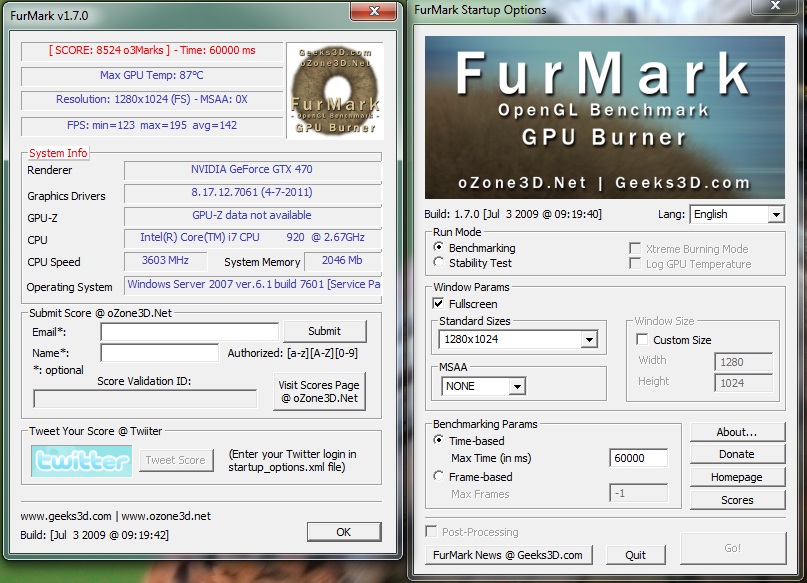Click the FurMark GPU Burner donut logo

click(x=335, y=91)
